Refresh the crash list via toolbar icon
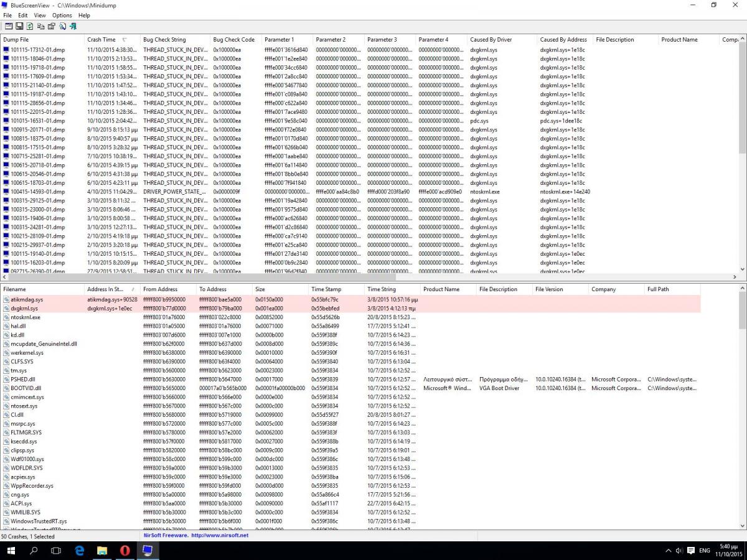 point(30,26)
